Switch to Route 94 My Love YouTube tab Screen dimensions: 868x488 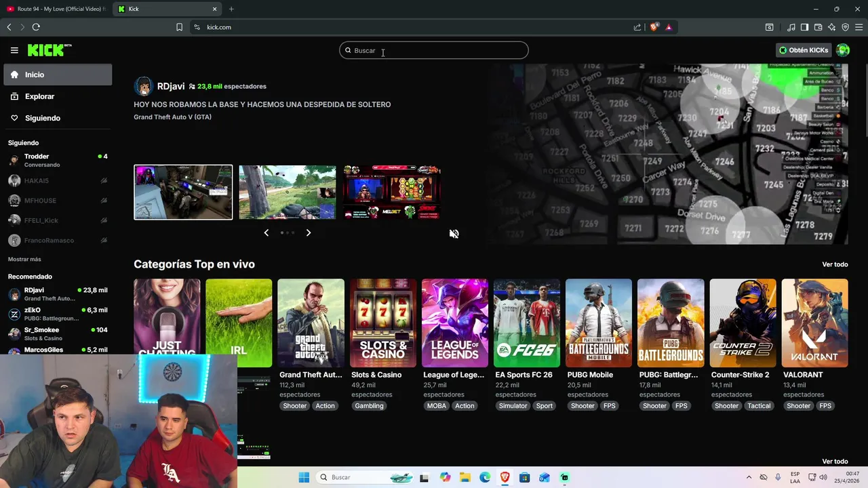(x=56, y=9)
